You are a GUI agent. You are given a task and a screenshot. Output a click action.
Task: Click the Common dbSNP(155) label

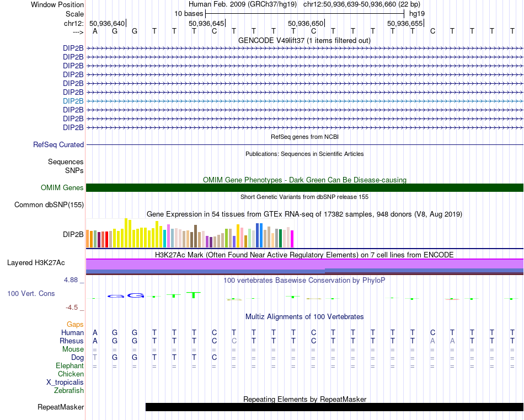(49, 204)
